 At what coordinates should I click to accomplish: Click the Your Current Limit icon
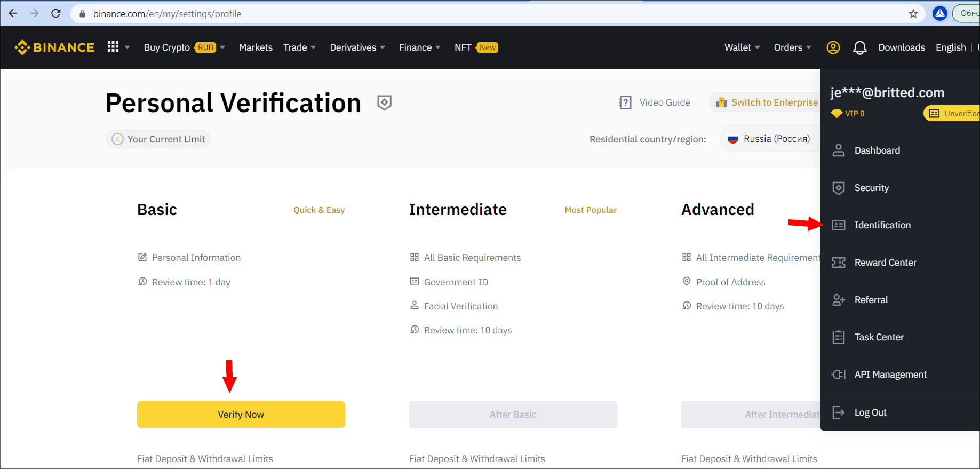coord(117,139)
